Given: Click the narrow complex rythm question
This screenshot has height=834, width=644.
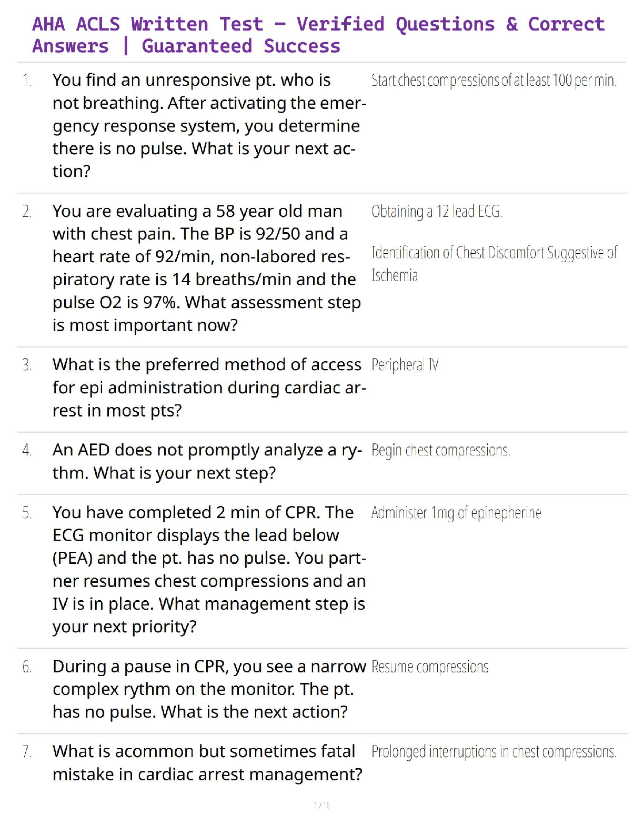Looking at the screenshot, I should (209, 689).
